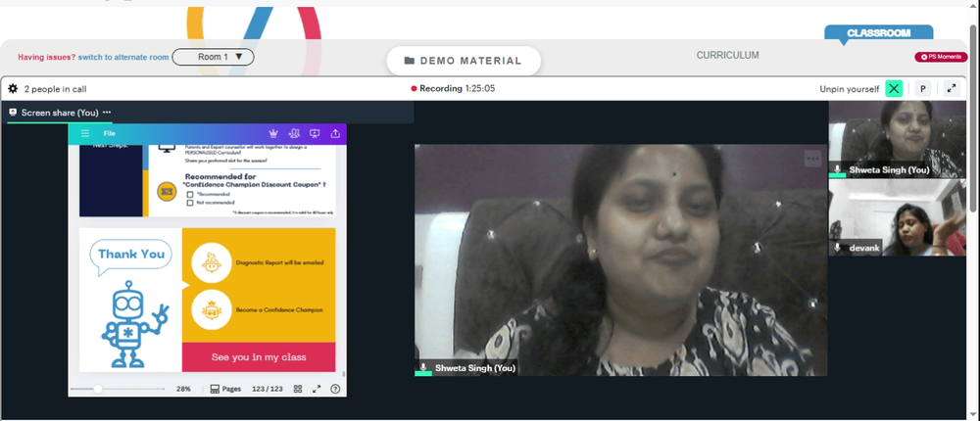
Task: Click the ticket coupon icon in slide
Action: pyautogui.click(x=167, y=192)
